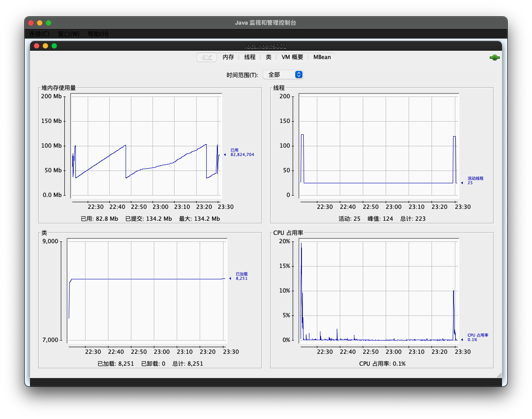
Task: Click the 活动线程 25 legend label
Action: (x=476, y=181)
